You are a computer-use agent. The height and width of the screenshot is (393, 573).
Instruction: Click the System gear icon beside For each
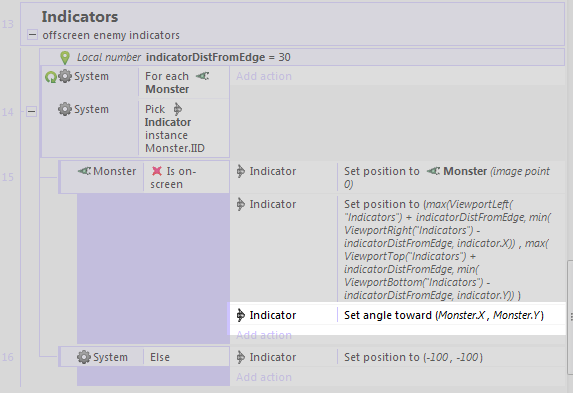click(x=65, y=76)
